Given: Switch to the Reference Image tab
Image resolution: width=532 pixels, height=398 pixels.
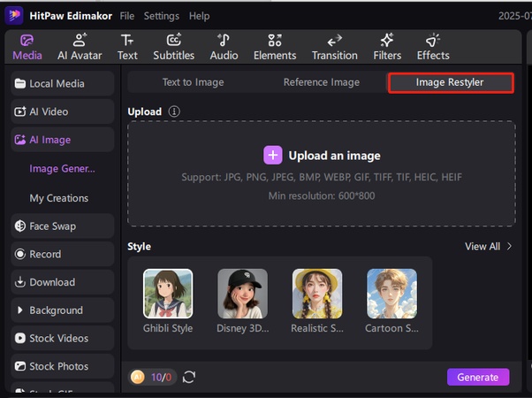Looking at the screenshot, I should point(322,82).
